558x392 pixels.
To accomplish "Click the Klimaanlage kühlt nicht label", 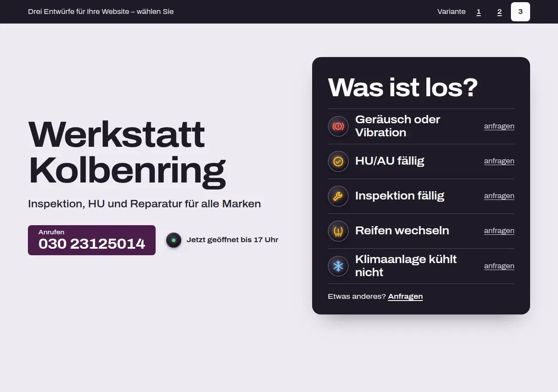I will 406,266.
